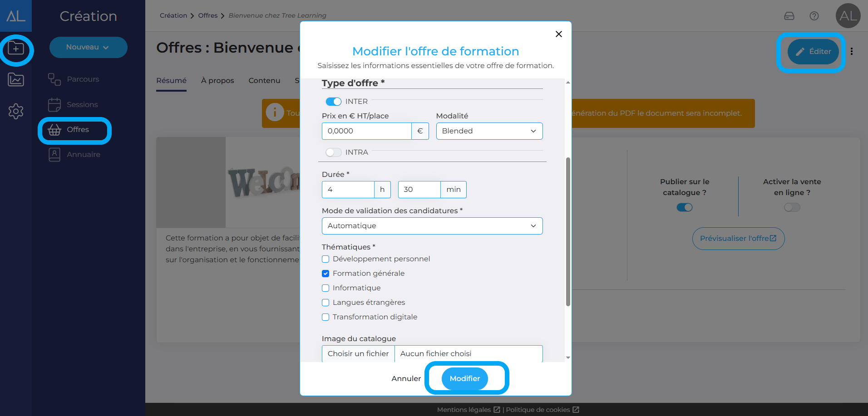868x416 pixels.
Task: Uncheck the Formation générale checkbox
Action: [x=325, y=274]
